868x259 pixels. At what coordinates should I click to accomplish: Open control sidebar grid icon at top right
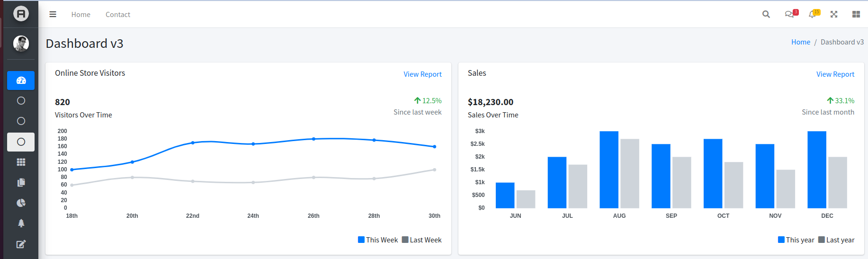point(856,14)
